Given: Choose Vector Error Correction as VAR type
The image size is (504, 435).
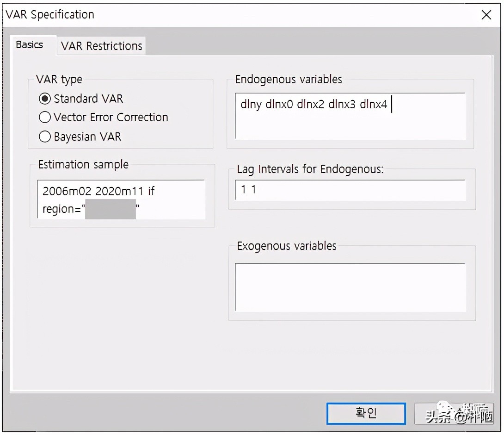Looking at the screenshot, I should click(x=45, y=117).
